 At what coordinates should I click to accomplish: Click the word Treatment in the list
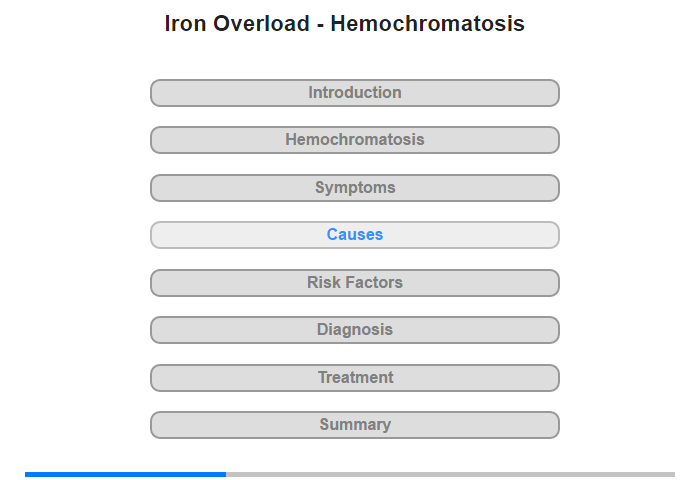(355, 377)
